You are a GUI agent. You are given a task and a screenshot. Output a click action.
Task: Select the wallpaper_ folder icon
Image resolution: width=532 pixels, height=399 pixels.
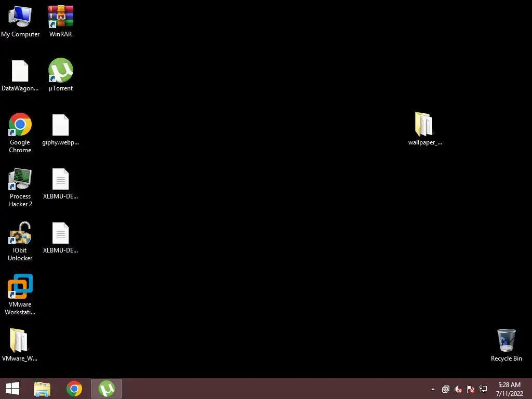[425, 129]
